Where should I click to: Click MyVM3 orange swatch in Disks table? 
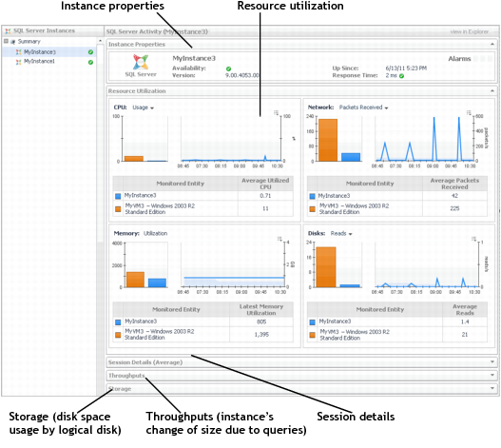(x=312, y=335)
